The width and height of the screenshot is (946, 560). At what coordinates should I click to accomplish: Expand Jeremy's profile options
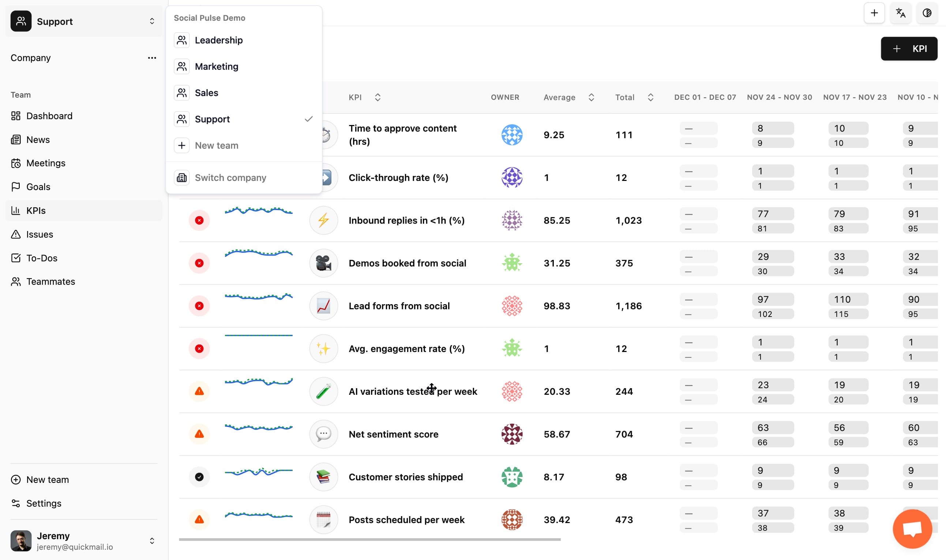tap(152, 540)
